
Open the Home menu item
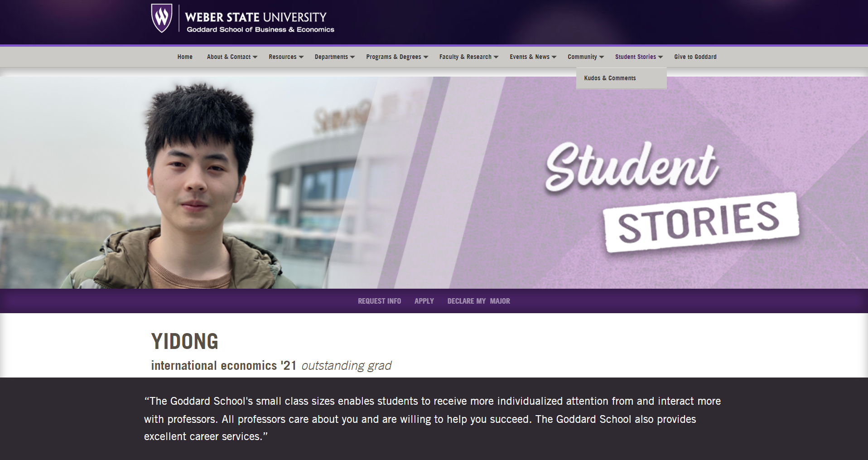[185, 57]
